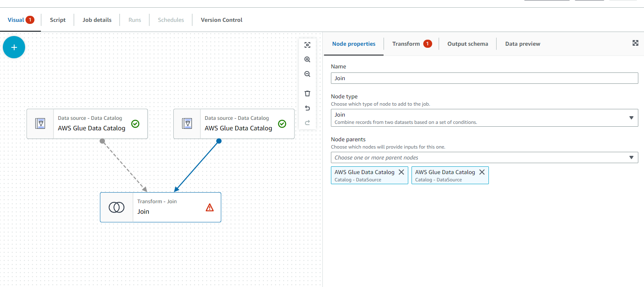This screenshot has height=287, width=644.
Task: Open the Node type dropdown
Action: click(x=484, y=118)
